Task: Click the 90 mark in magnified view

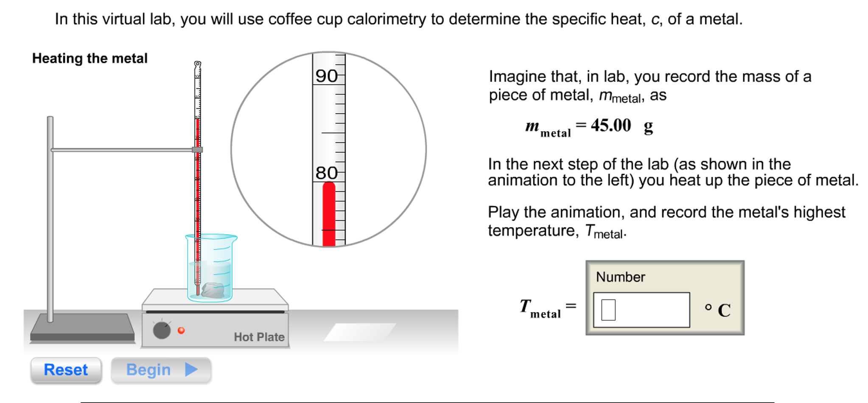Action: tap(326, 76)
